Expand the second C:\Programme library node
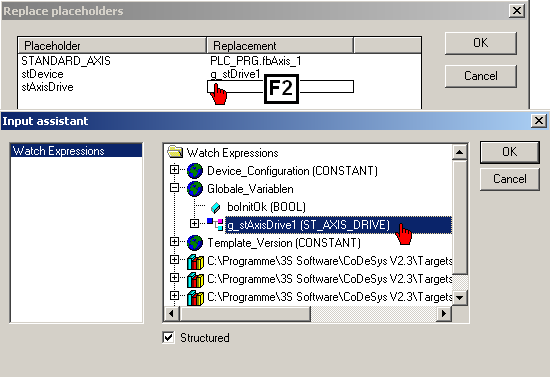Viewport: 553px width, 377px height. (174, 278)
